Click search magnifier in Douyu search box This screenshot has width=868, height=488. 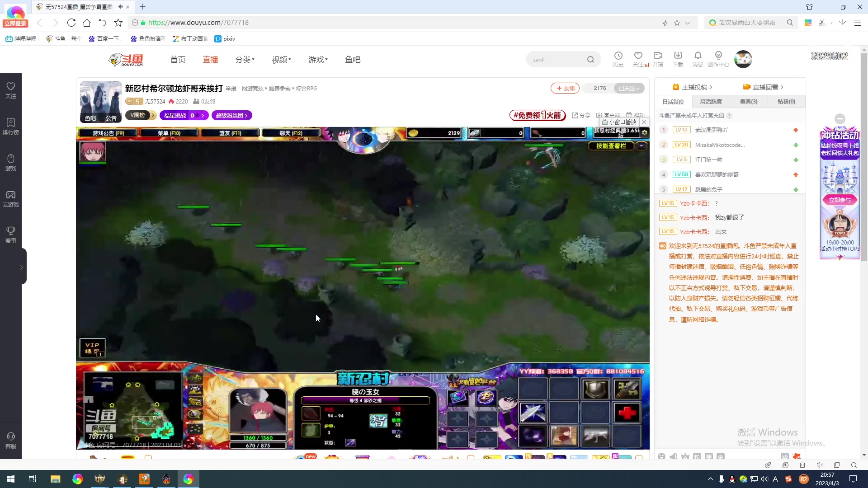point(590,60)
